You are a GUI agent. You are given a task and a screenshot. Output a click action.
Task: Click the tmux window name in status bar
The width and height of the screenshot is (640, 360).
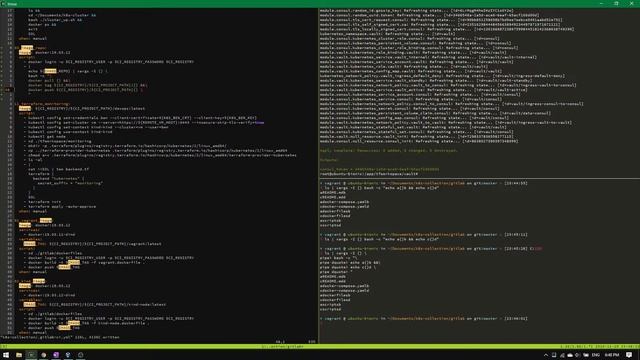(x=282, y=347)
